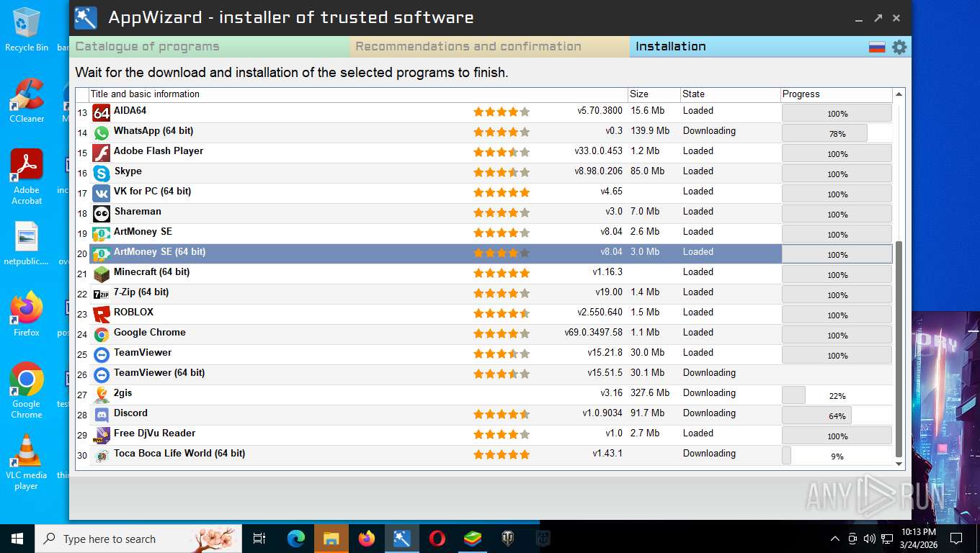Sort by Title and basic information column

tap(358, 94)
